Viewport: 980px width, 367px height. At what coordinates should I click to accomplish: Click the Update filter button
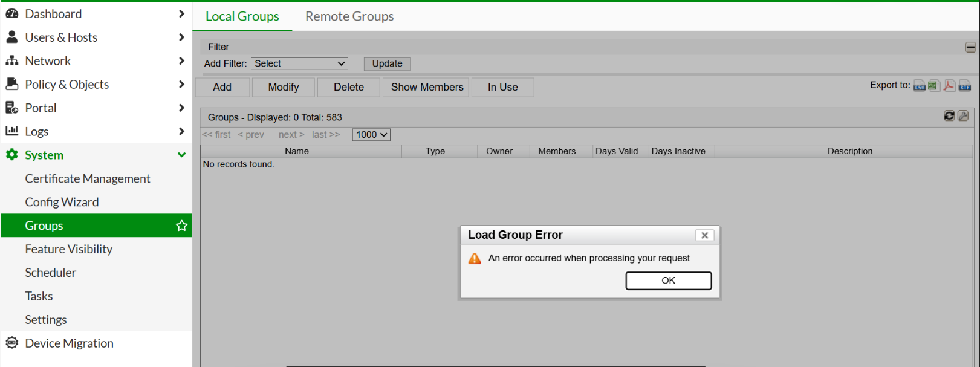[x=387, y=63]
